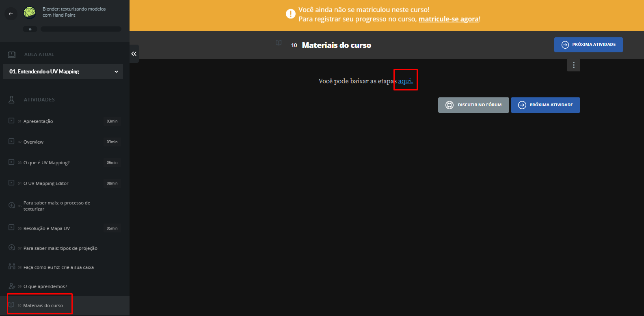Viewport: 644px width, 316px height.
Task: Click the video icon next to Overview
Action: coord(11,141)
